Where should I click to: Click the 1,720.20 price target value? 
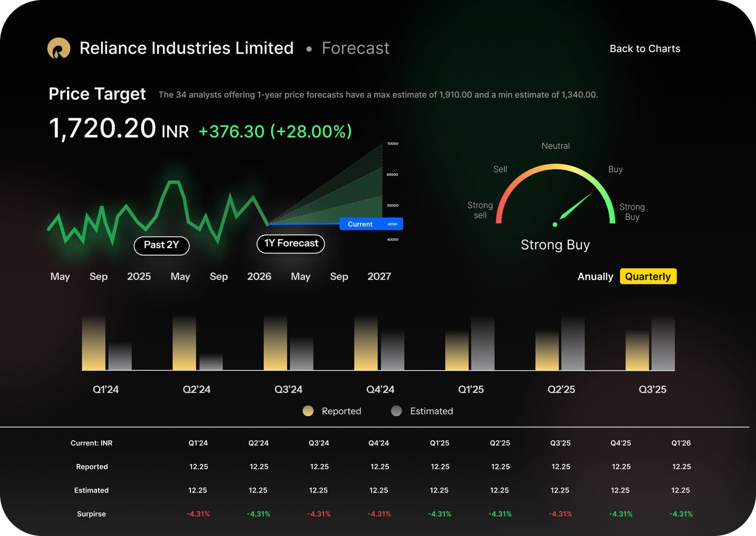point(103,128)
